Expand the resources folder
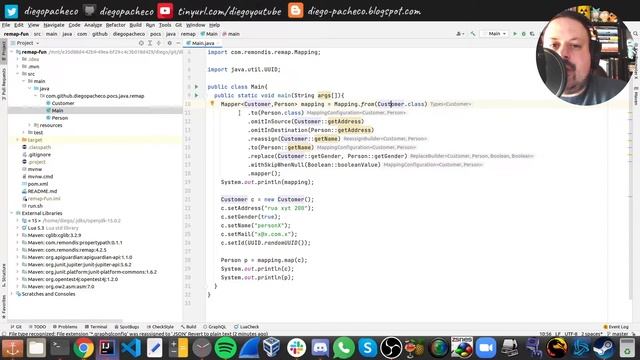This screenshot has height=360, width=640. 29,125
